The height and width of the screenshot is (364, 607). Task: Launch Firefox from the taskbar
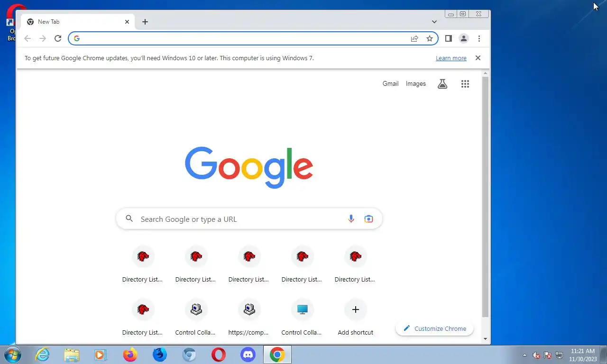tap(130, 355)
